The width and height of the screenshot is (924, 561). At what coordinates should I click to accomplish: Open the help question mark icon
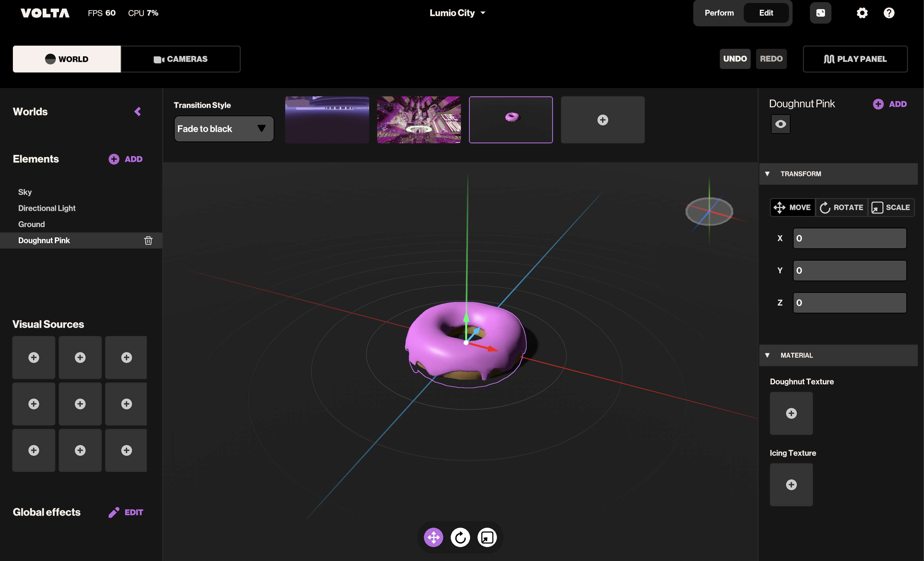(x=889, y=13)
